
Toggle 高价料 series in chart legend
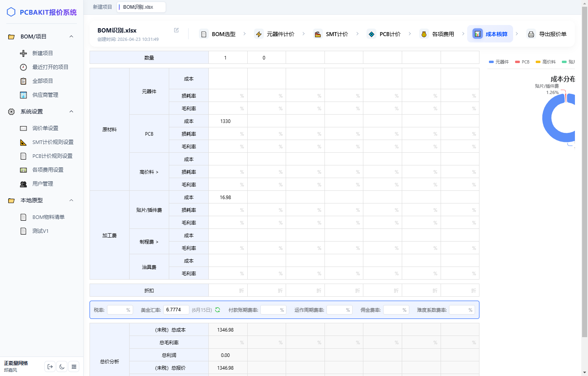(x=546, y=62)
